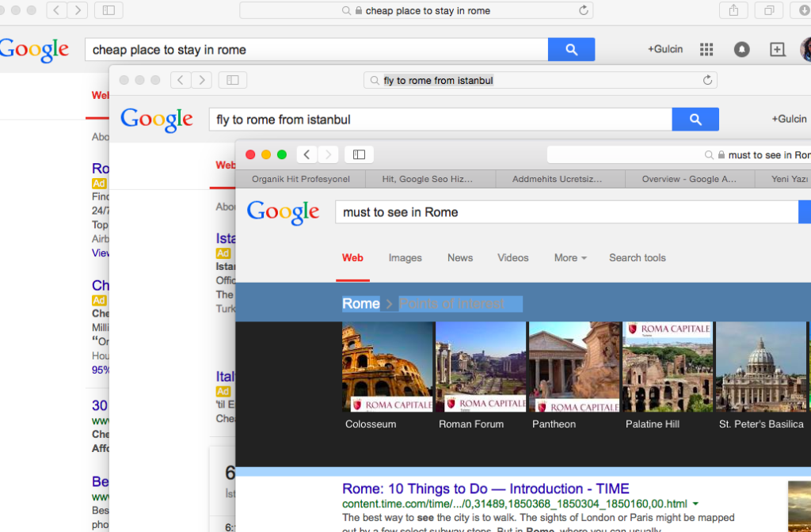The height and width of the screenshot is (532, 811).
Task: Select the Web search filter in the front window
Action: click(x=352, y=257)
